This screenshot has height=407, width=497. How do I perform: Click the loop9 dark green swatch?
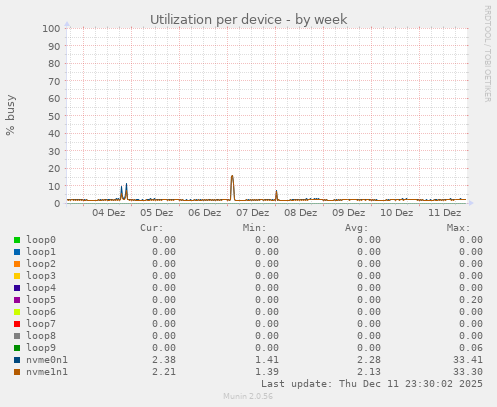point(17,348)
